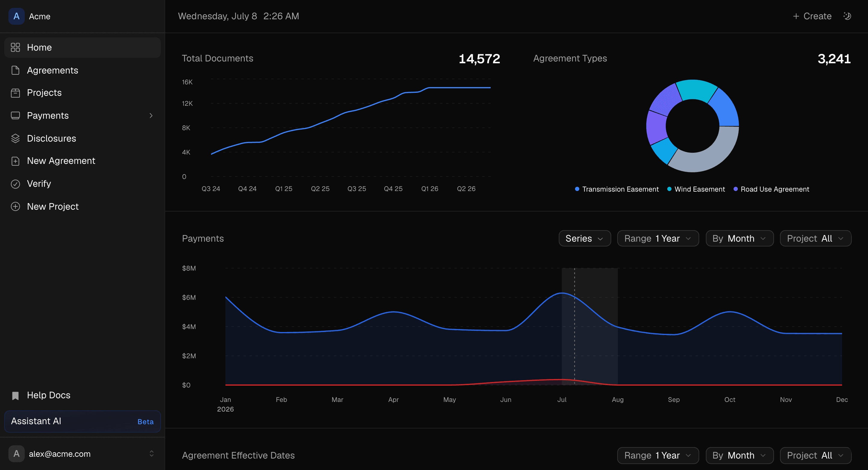Viewport: 868px width, 470px height.
Task: Open Agreement Effective Dates Range dropdown
Action: tap(658, 456)
